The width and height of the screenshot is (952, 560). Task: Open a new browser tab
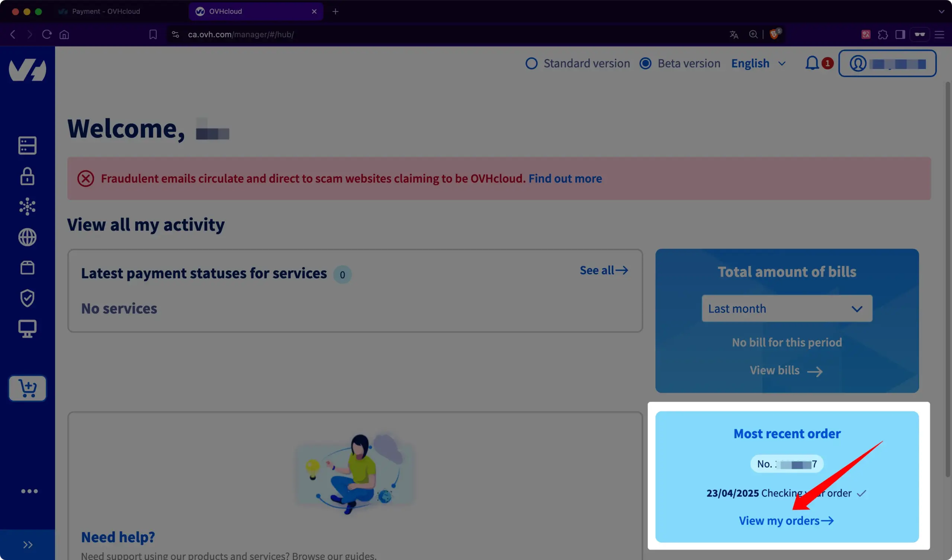[335, 11]
